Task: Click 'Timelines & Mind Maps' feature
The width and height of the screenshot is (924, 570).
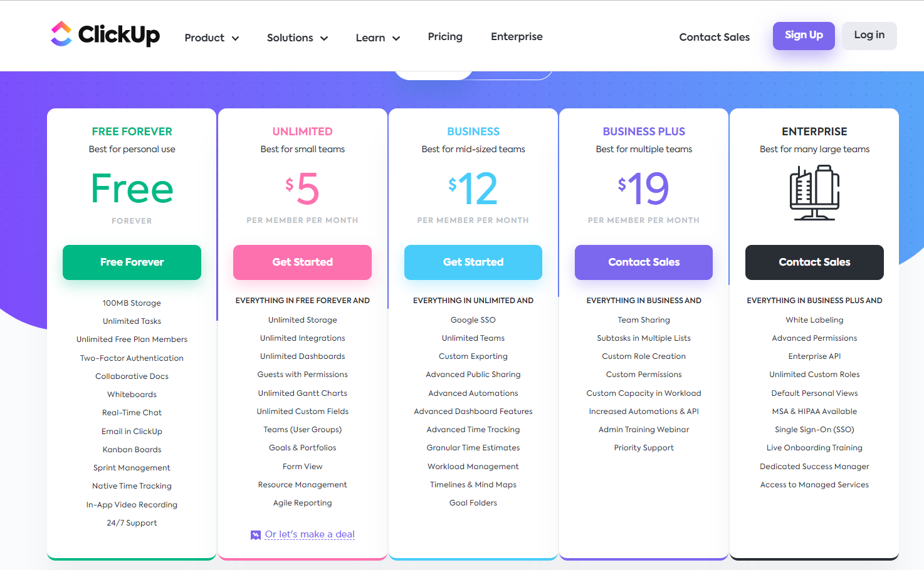Action: (473, 485)
